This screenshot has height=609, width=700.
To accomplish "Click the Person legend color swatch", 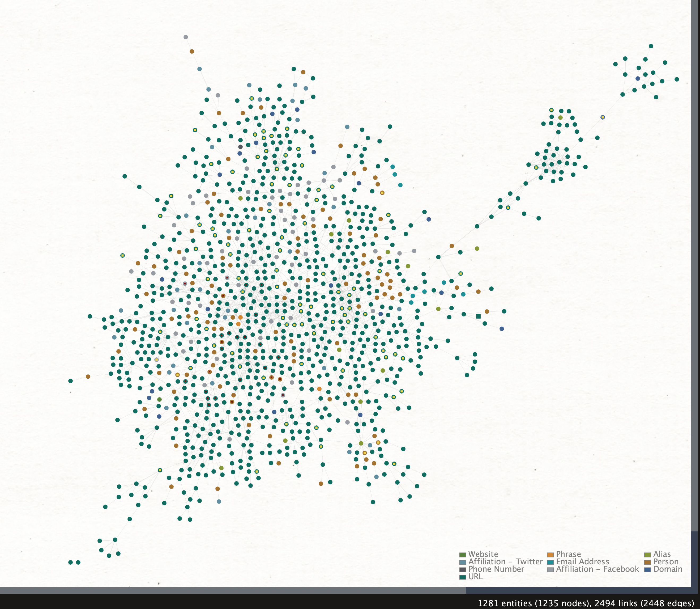I will pyautogui.click(x=647, y=562).
